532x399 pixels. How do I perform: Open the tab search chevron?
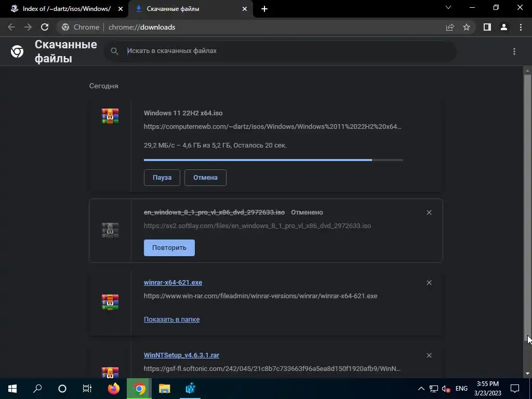[448, 7]
